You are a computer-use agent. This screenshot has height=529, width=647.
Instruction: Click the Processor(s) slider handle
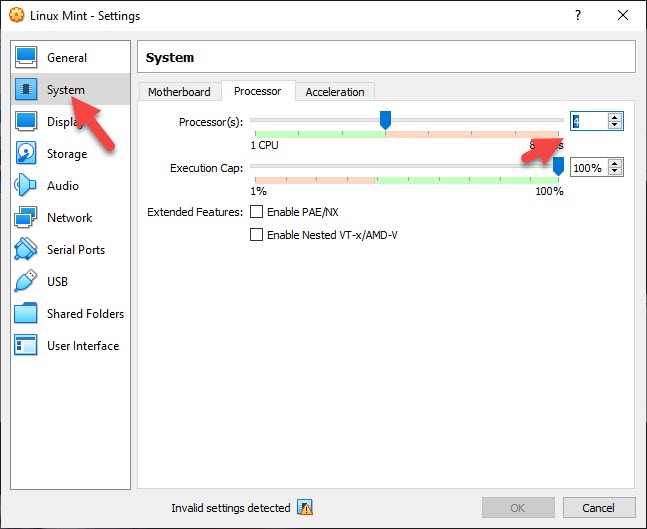point(385,120)
